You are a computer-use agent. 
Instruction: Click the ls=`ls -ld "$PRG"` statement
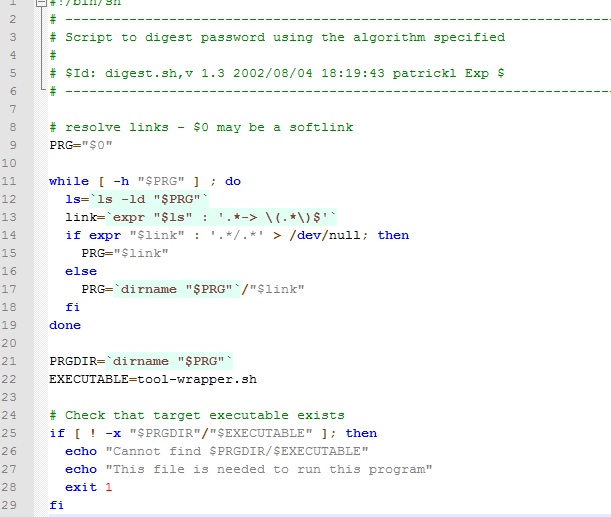point(137,199)
